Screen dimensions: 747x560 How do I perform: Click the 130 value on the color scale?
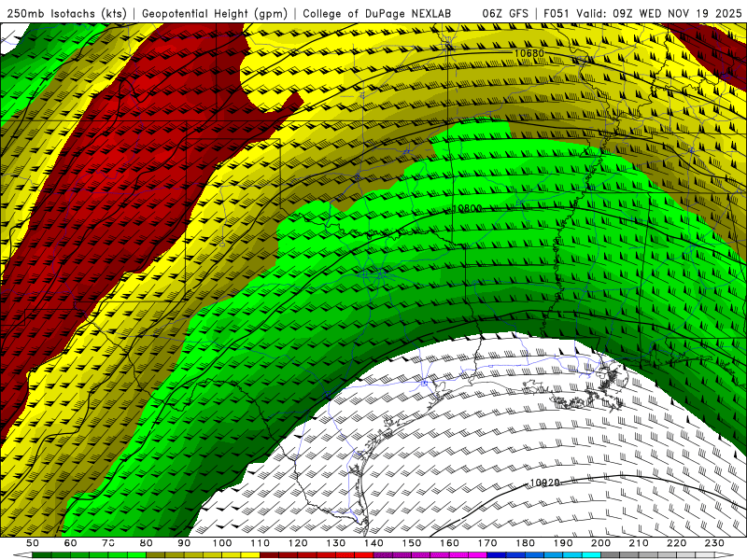[x=336, y=543]
